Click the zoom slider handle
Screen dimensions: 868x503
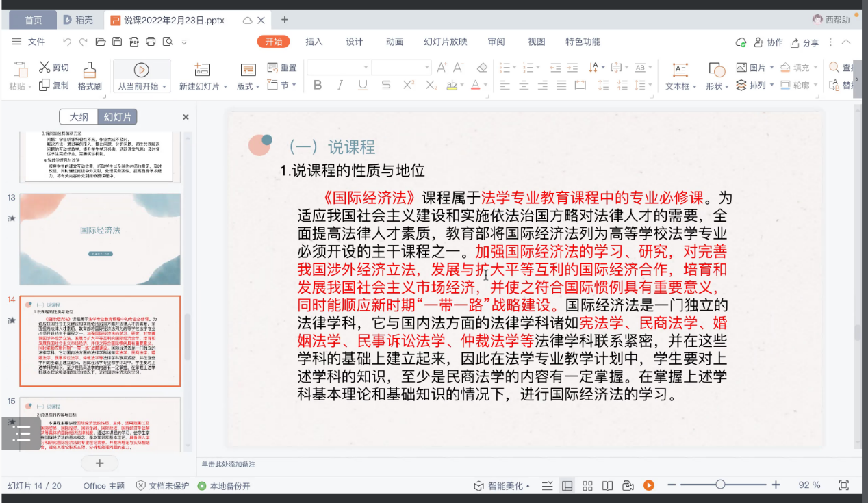(x=720, y=485)
